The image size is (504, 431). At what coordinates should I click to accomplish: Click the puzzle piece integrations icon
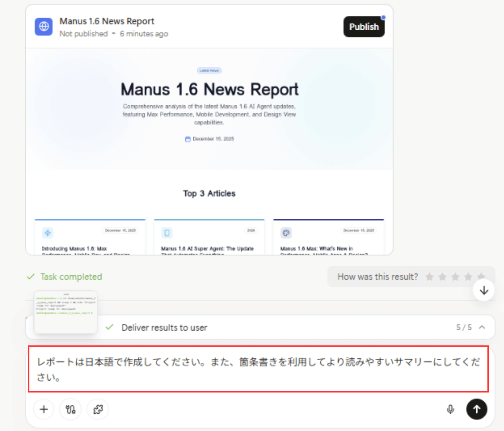[x=98, y=409]
